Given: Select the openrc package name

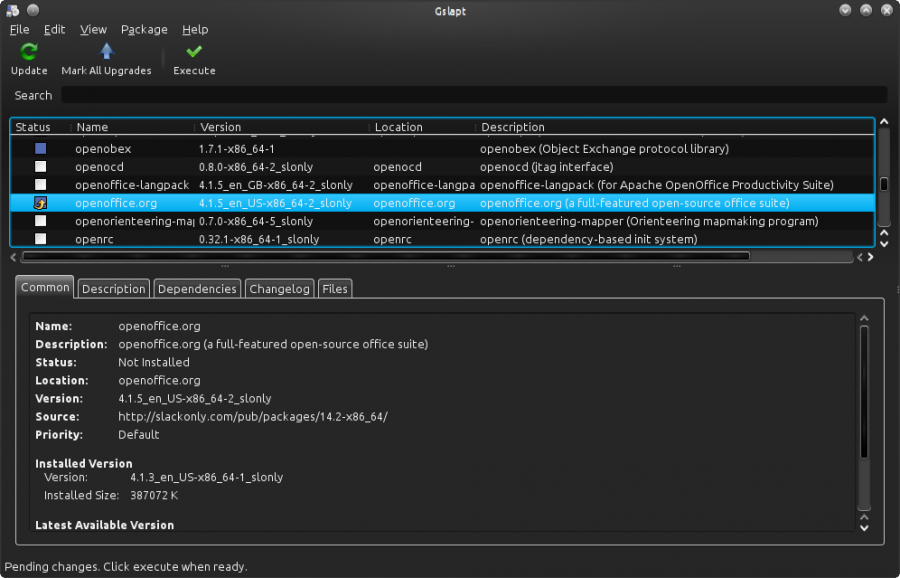Looking at the screenshot, I should tap(94, 239).
